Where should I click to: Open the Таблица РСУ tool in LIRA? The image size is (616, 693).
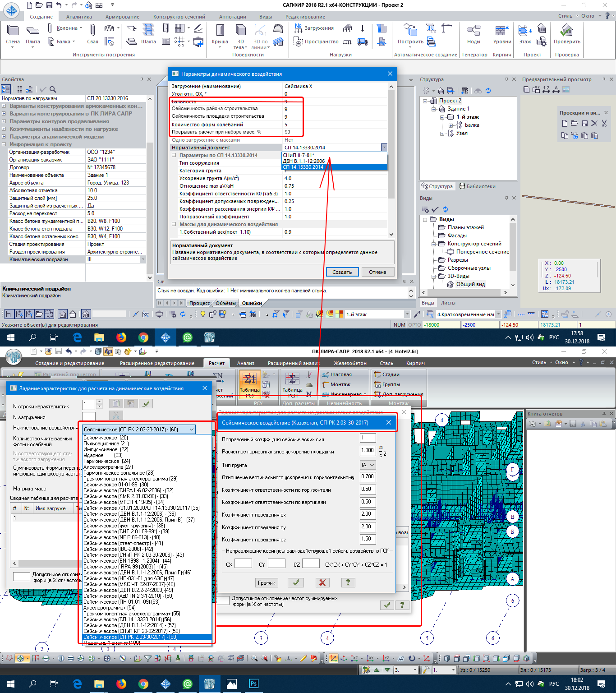249,384
